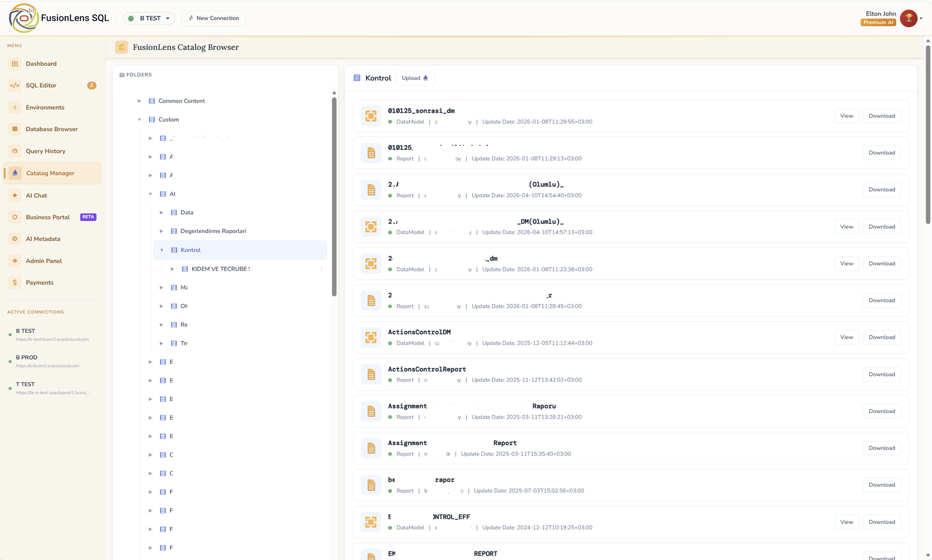This screenshot has width=932, height=560.
Task: Click the Premium AI badge
Action: [878, 22]
